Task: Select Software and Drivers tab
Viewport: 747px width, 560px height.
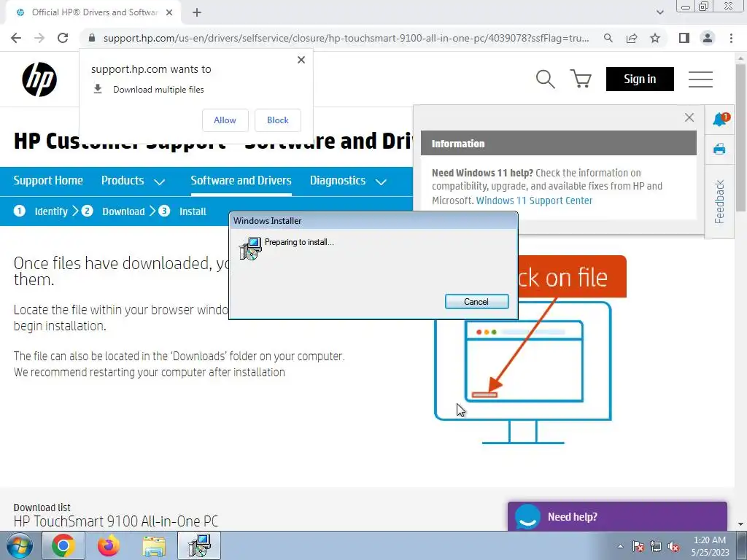Action: click(241, 181)
